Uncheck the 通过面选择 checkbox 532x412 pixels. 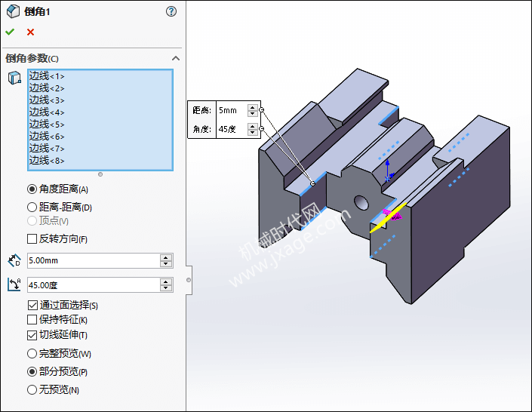point(32,305)
